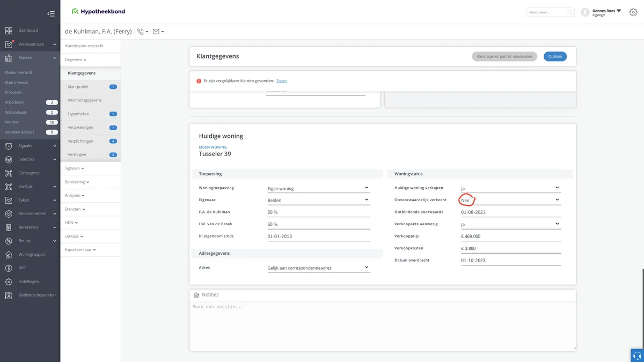Click the UwKluis sidebar icon

coord(9,187)
